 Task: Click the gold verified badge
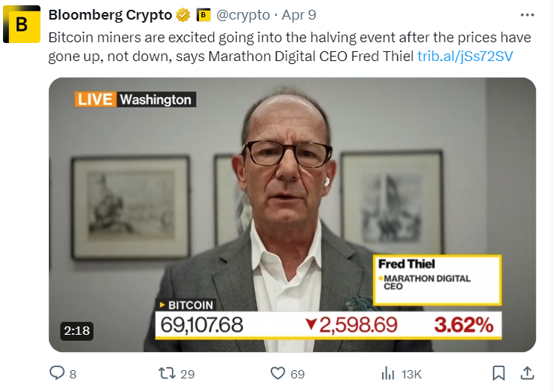(x=183, y=15)
